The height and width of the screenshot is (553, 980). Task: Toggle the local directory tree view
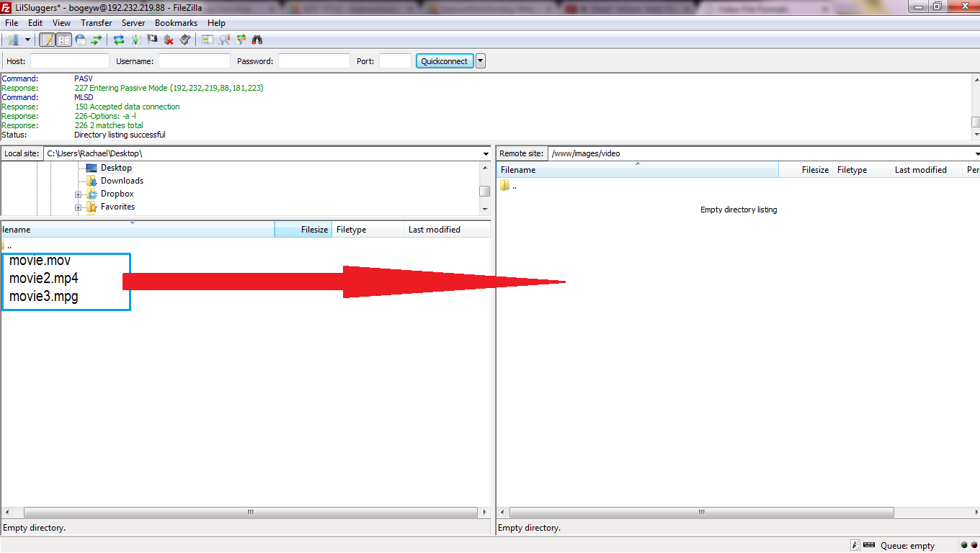[64, 40]
